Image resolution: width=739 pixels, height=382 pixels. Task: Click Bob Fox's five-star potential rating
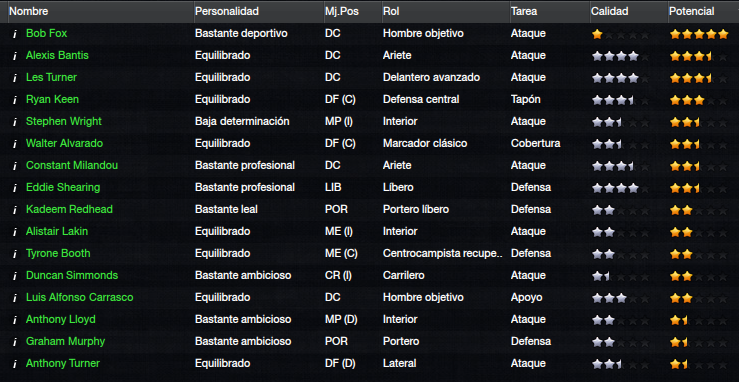tap(699, 34)
